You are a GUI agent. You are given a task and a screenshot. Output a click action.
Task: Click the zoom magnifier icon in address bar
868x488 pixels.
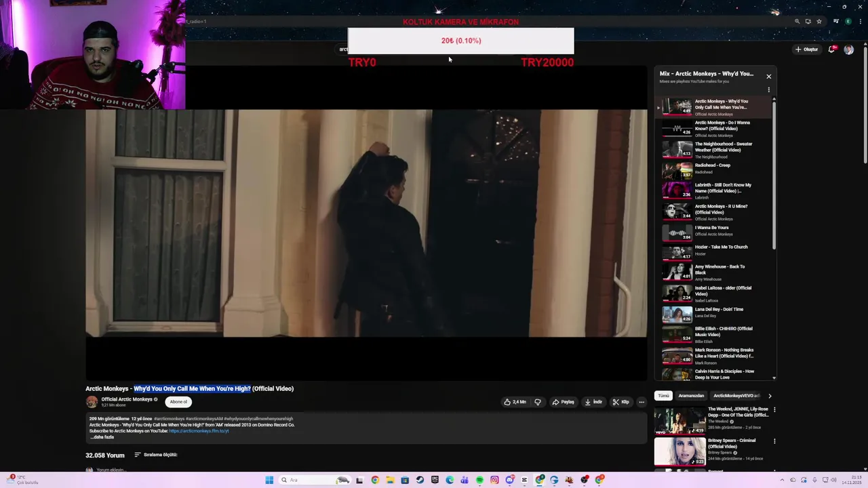797,22
